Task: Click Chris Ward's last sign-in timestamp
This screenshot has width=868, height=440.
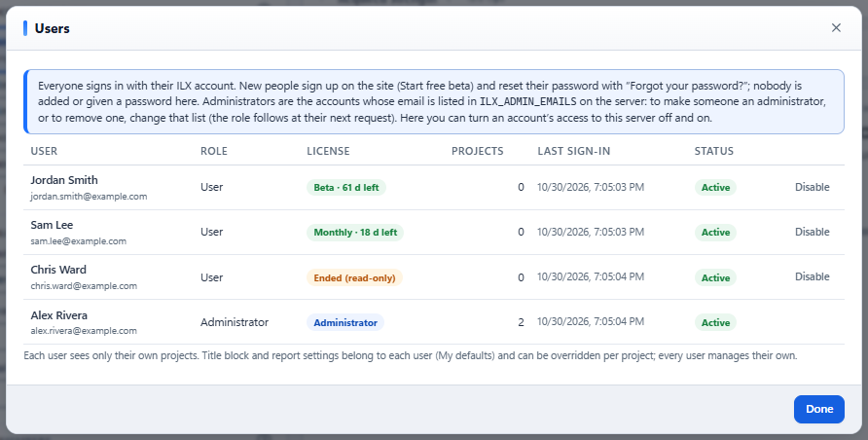Action: point(591,276)
